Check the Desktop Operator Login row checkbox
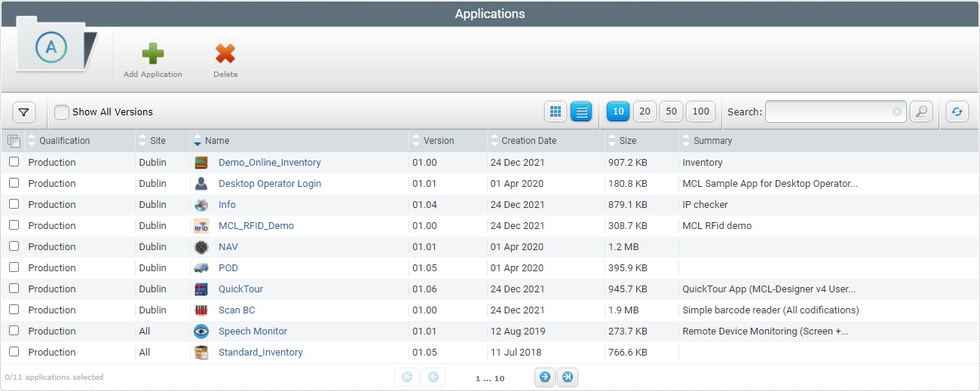The image size is (980, 391). 14,183
